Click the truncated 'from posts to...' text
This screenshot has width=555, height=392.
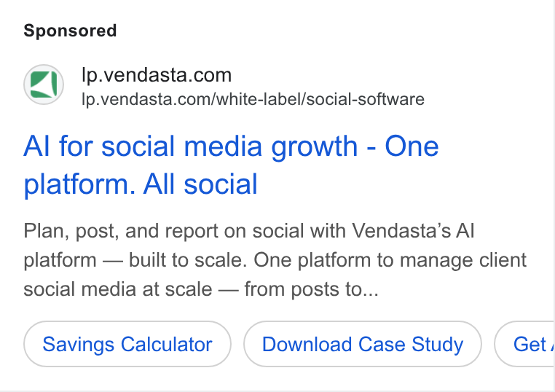(x=312, y=289)
